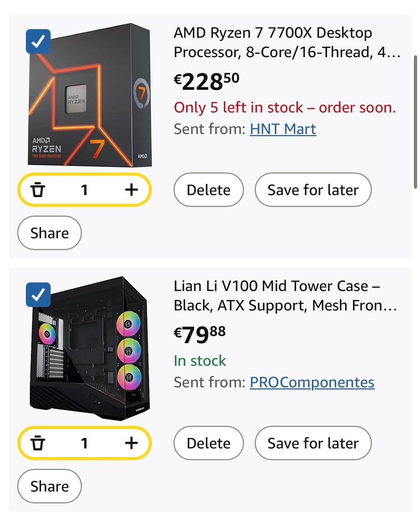This screenshot has height=512, width=420.
Task: Click trash icon for Lian Li case
Action: click(x=38, y=443)
